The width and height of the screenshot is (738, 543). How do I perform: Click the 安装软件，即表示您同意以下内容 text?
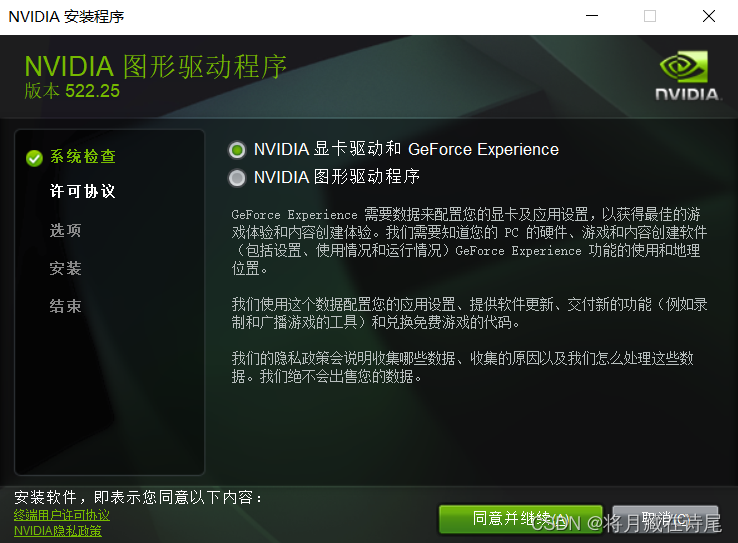(x=138, y=497)
